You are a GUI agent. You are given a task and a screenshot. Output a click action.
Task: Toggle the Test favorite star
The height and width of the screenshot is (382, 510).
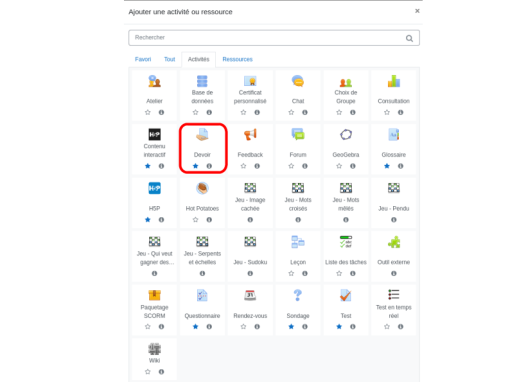click(339, 327)
